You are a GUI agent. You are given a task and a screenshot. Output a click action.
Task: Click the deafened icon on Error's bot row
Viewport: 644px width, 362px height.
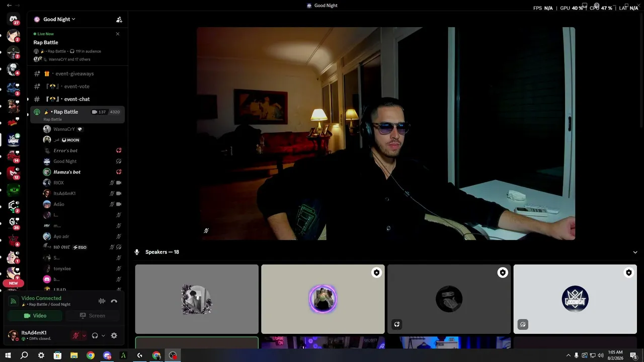[119, 150]
